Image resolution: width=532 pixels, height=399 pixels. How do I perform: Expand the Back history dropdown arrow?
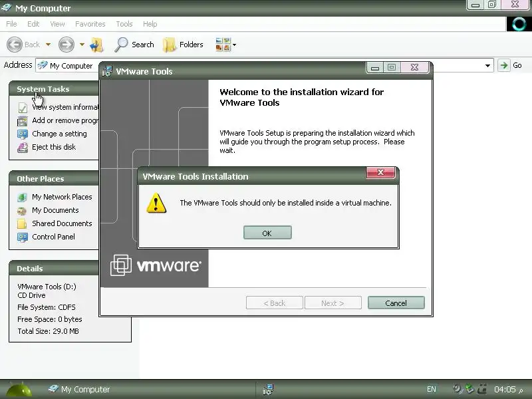(x=48, y=45)
